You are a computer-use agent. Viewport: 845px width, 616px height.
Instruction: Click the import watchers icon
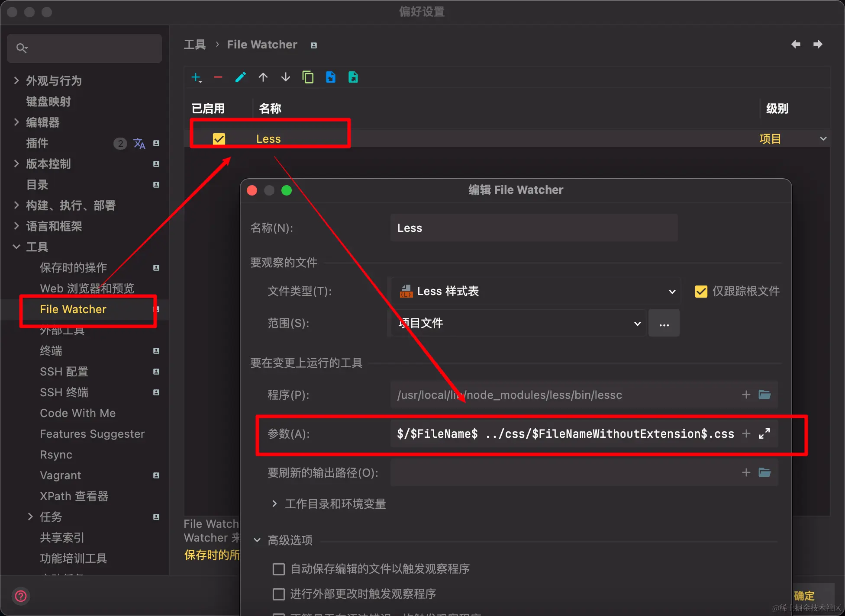pos(331,77)
